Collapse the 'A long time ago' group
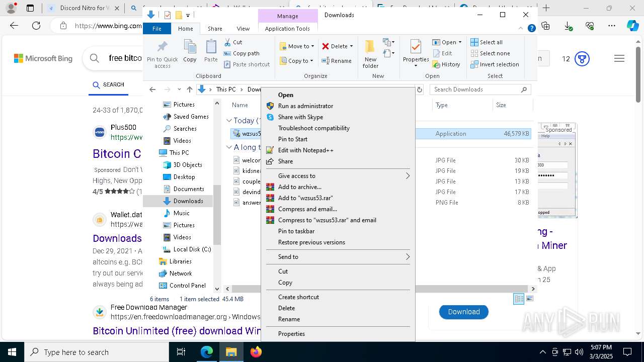 (229, 147)
